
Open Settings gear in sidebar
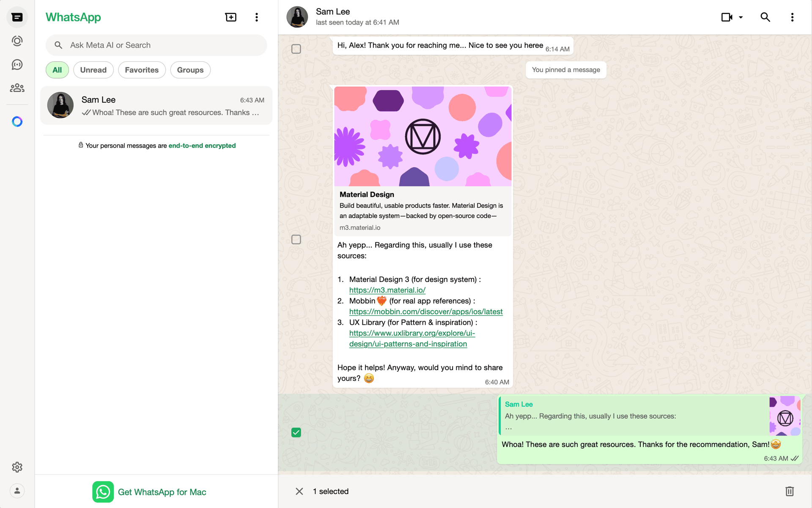tap(17, 467)
